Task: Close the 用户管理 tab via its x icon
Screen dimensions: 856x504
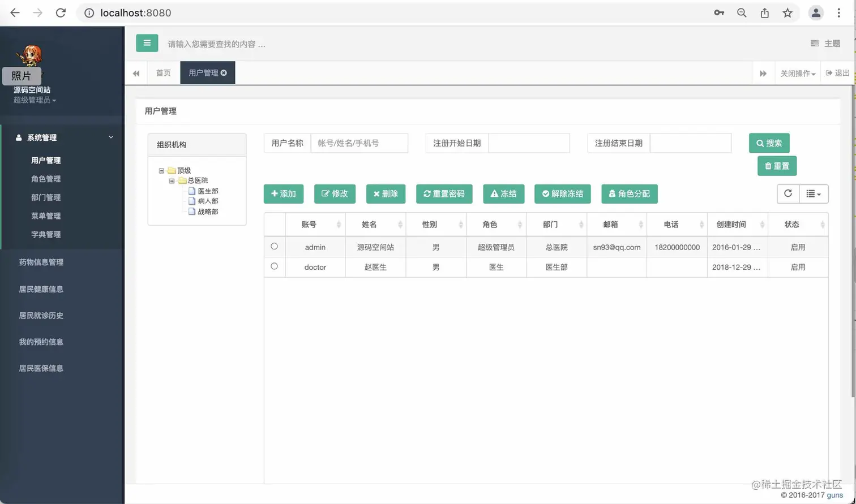Action: click(x=223, y=72)
